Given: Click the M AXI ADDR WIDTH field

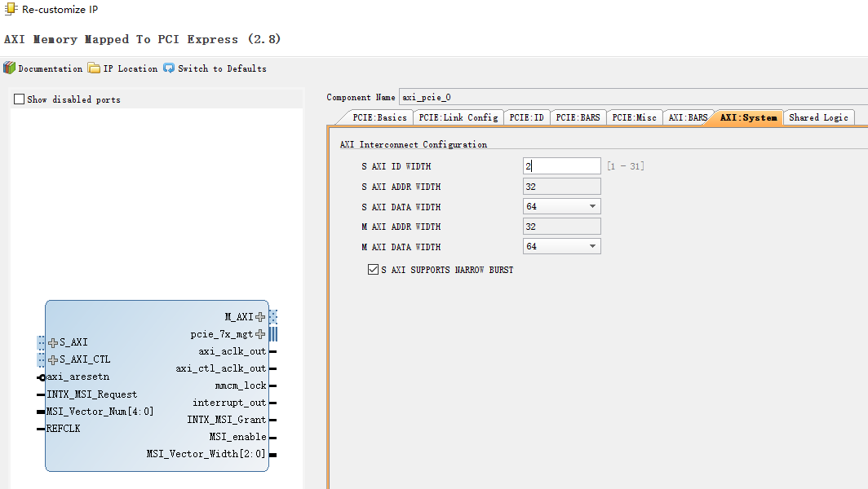Looking at the screenshot, I should 561,227.
